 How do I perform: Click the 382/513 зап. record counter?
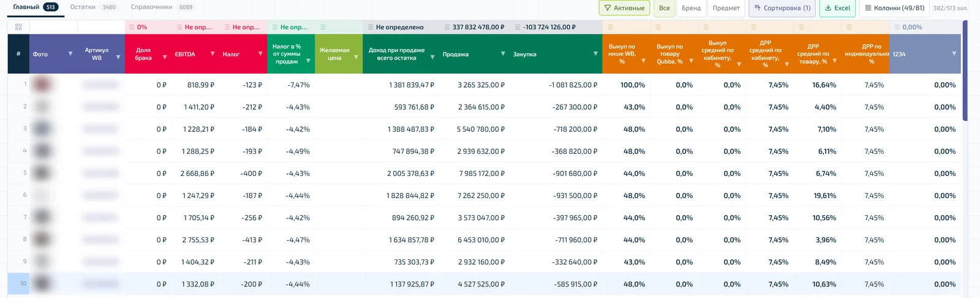coord(951,8)
